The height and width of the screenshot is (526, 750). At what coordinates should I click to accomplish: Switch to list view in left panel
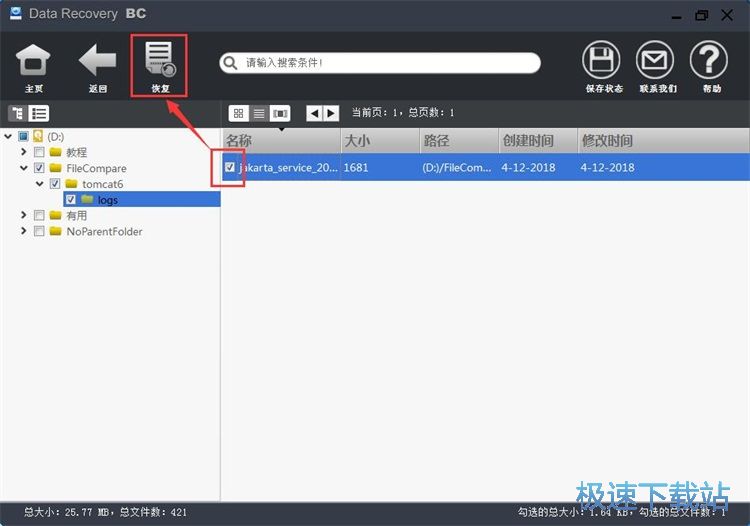pos(39,113)
